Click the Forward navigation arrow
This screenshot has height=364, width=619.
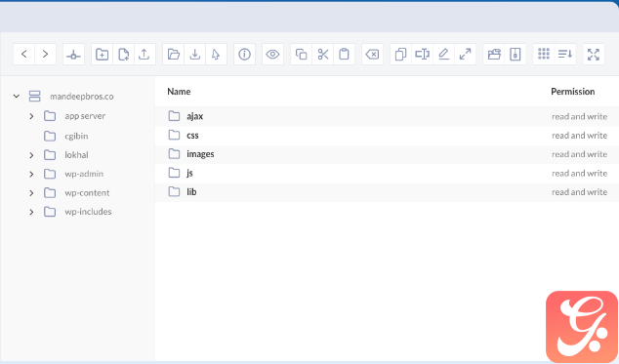coord(45,54)
